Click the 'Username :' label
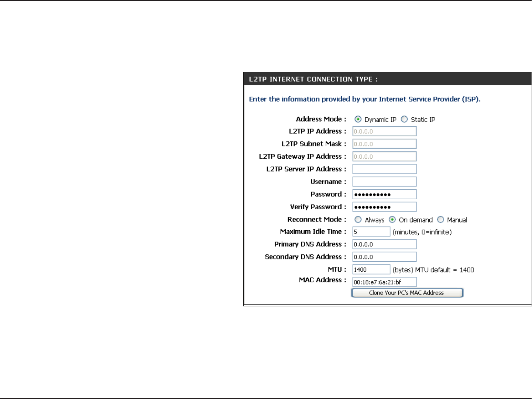The image size is (532, 399). point(328,182)
